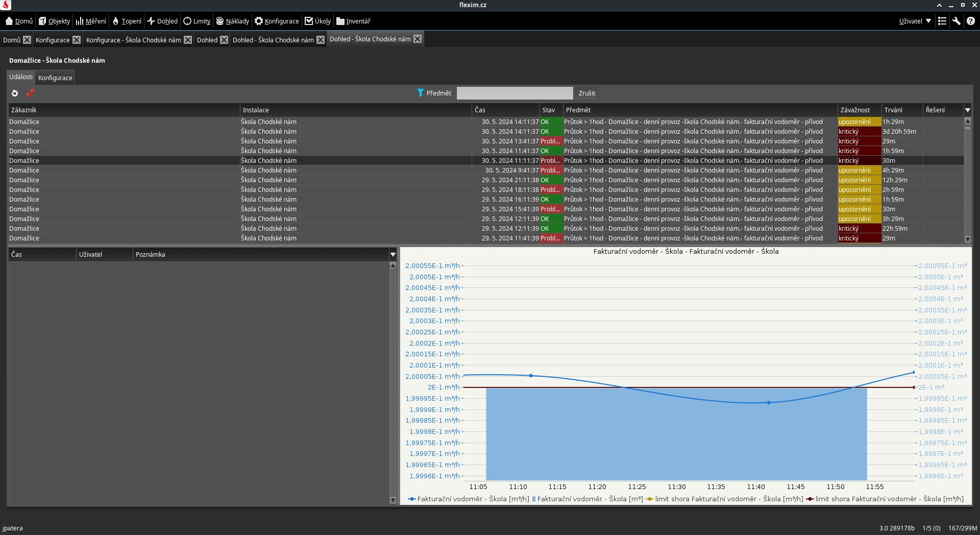The image size is (980, 535).
Task: Open the wrench settings icon in top bar
Action: point(957,21)
